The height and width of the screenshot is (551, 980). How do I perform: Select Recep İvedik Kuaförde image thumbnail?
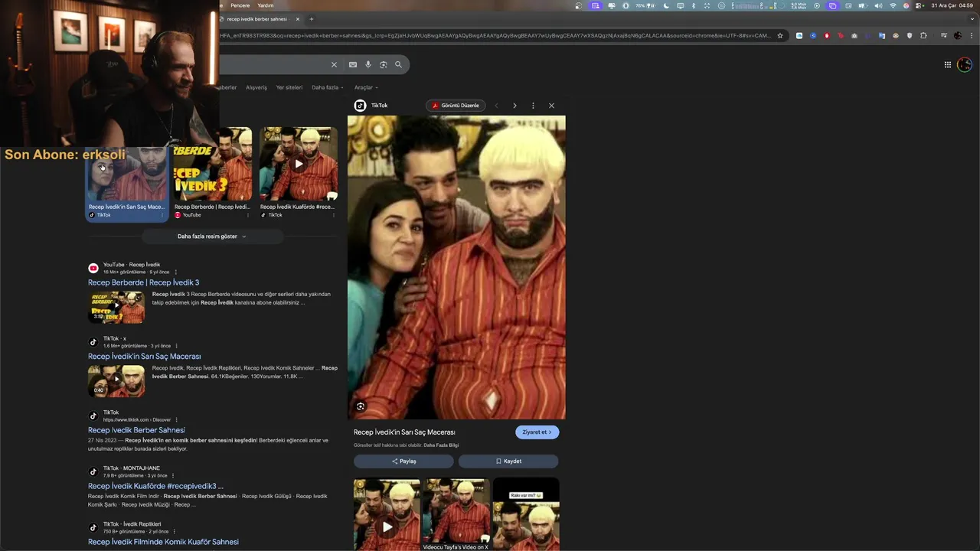pyautogui.click(x=299, y=164)
